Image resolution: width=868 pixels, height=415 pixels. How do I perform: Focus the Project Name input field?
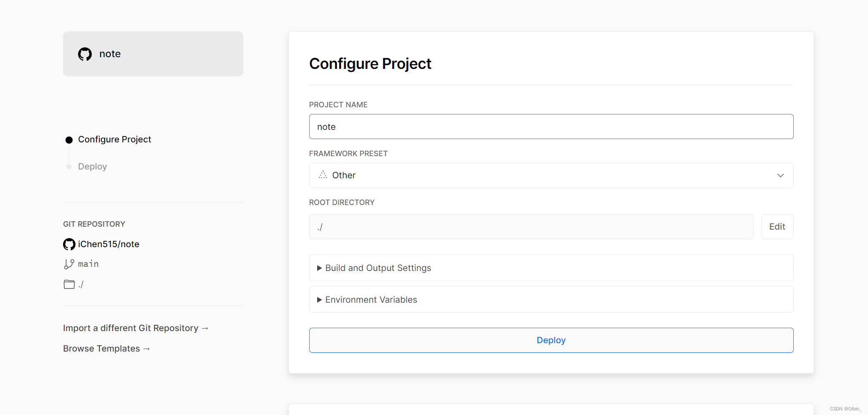pyautogui.click(x=551, y=127)
